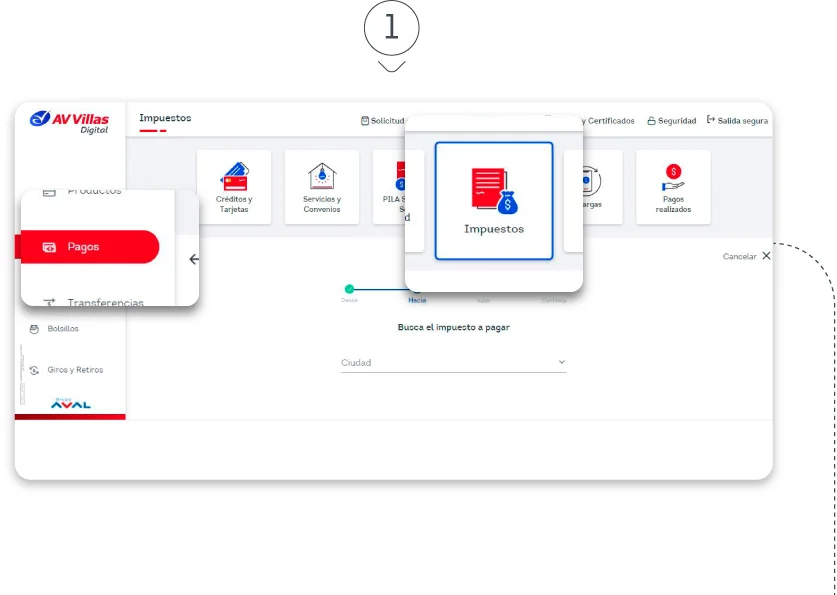Click the Cancelar text link

[739, 257]
